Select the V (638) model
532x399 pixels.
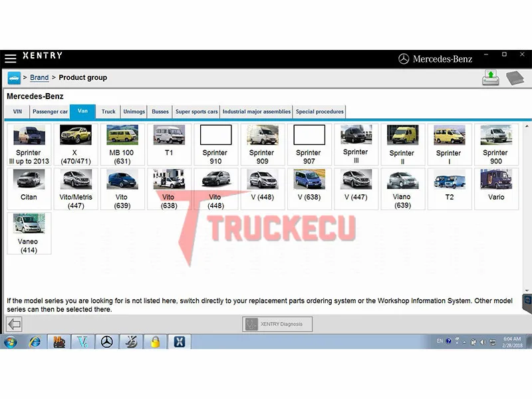pos(309,189)
